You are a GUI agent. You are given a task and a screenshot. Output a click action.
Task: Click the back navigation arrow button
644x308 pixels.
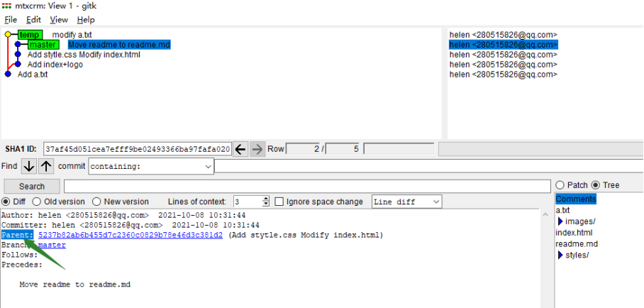click(240, 149)
